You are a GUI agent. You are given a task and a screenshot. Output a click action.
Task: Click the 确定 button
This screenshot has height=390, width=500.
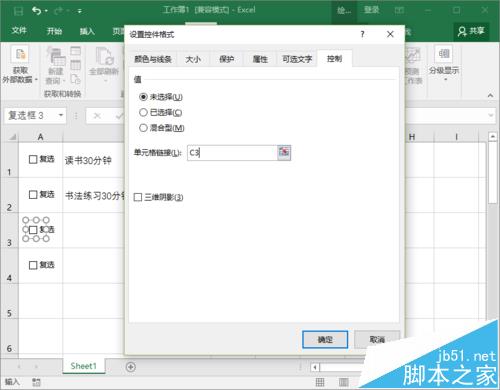pos(325,339)
